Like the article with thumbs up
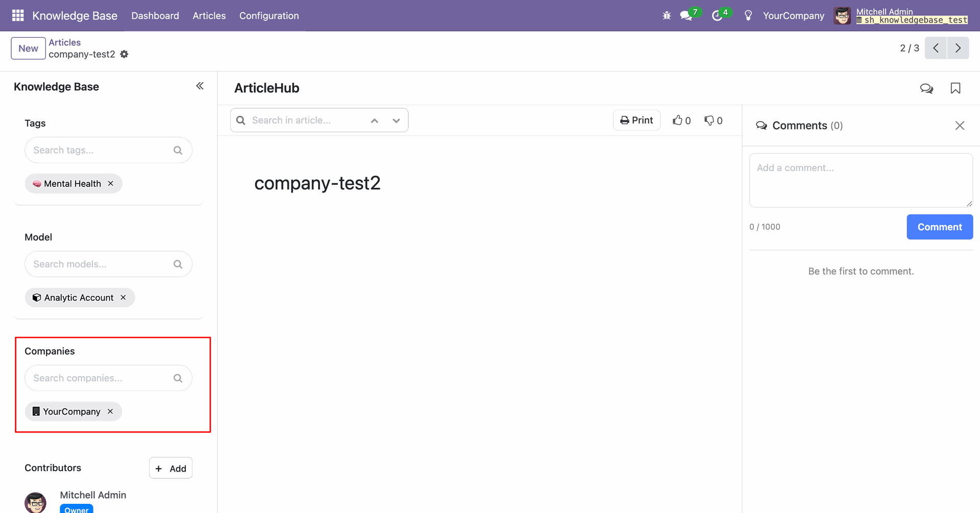 point(681,120)
